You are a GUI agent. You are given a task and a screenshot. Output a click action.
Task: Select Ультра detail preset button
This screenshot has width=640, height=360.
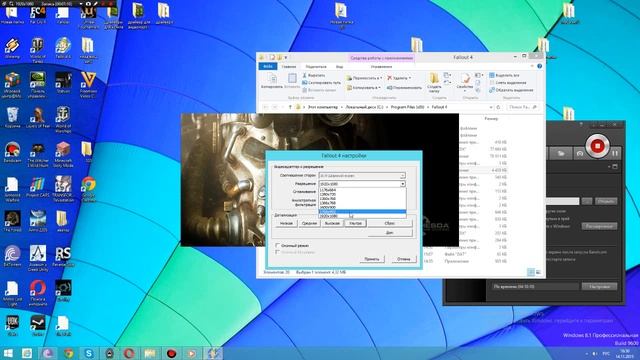point(356,223)
